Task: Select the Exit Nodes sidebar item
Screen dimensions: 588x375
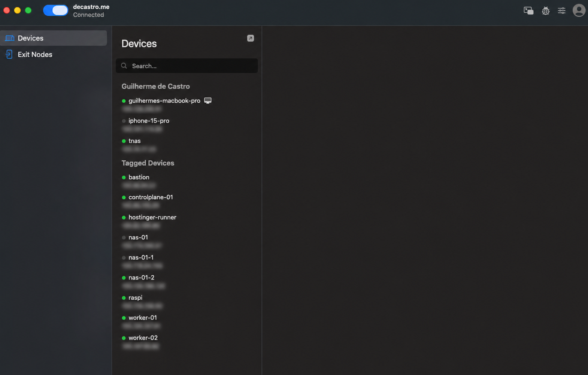Action: coord(54,54)
